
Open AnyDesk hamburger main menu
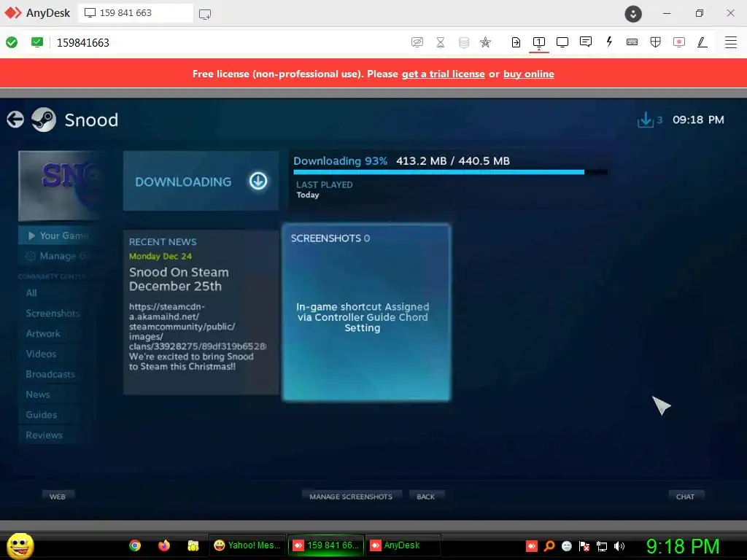tap(731, 42)
